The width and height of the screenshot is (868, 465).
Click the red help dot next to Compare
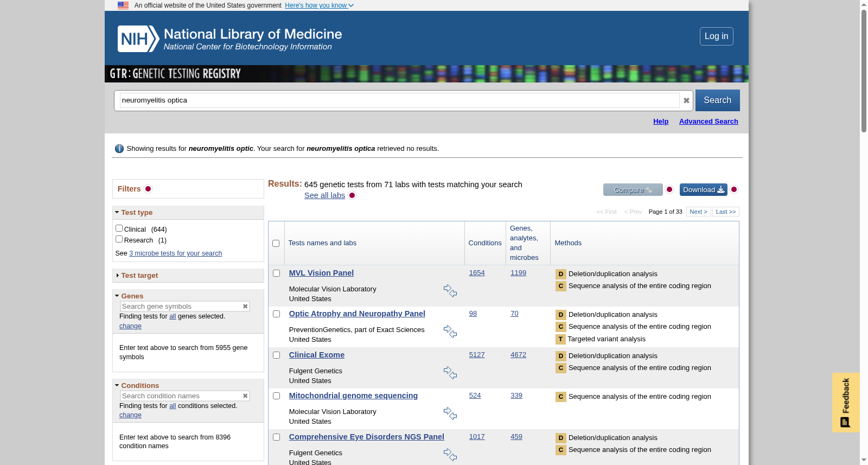(669, 189)
